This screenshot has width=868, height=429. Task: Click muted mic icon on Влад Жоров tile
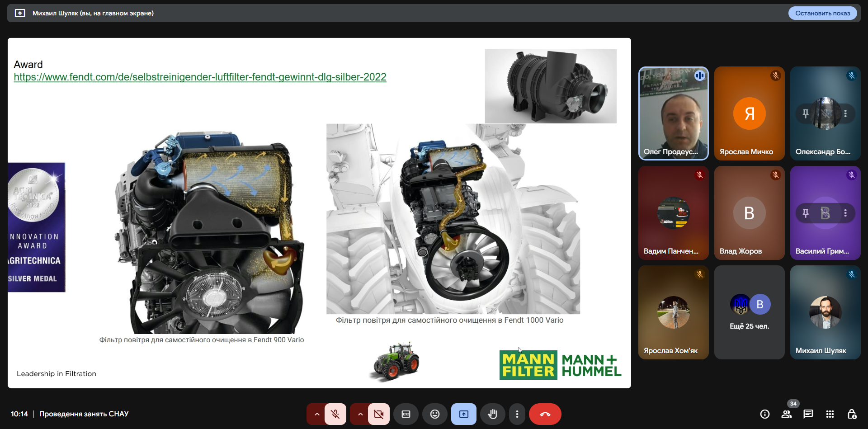pyautogui.click(x=776, y=175)
